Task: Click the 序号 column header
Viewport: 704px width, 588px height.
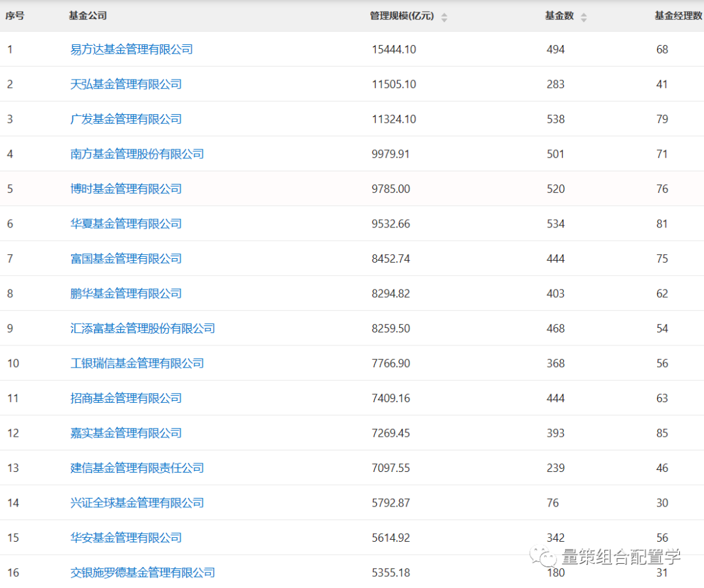Action: [x=15, y=16]
